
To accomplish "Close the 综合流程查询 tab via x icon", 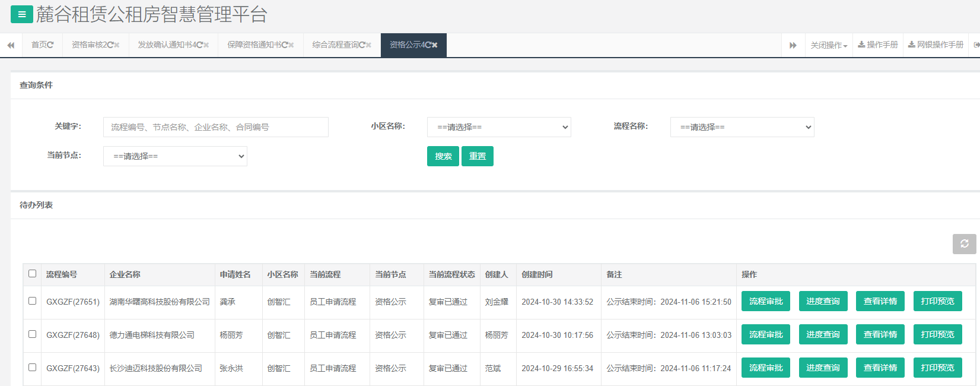I will (368, 45).
